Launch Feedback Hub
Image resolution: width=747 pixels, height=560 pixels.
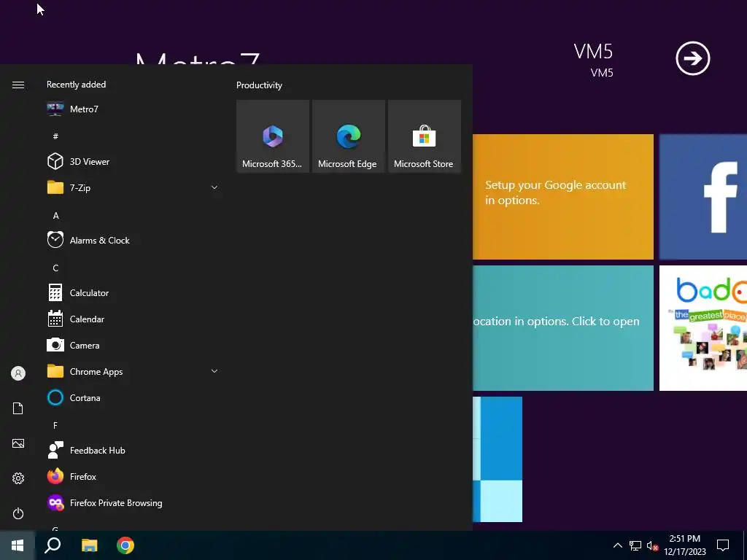pos(132,450)
